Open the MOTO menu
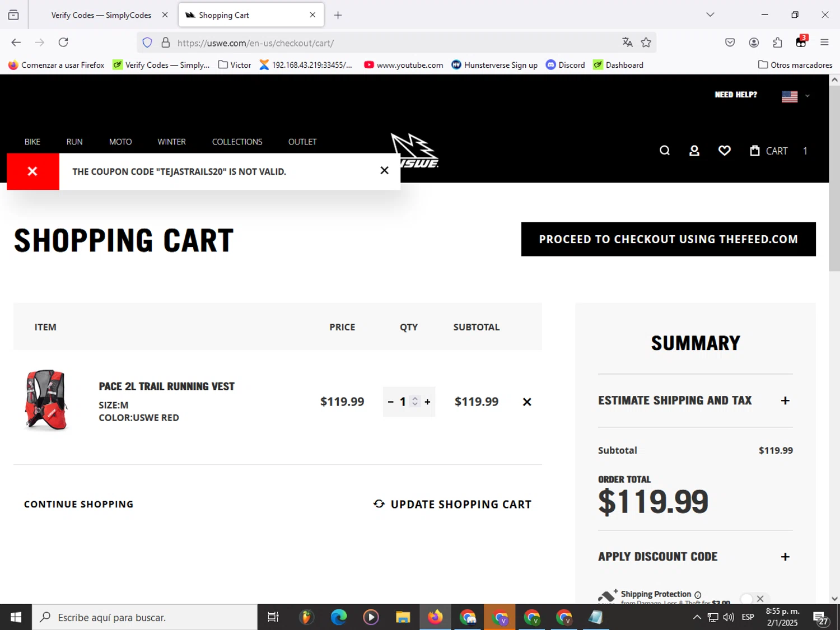Image resolution: width=840 pixels, height=630 pixels. (120, 142)
